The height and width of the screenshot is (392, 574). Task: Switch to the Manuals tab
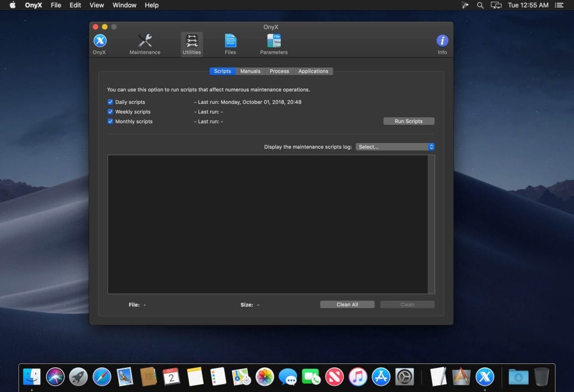coord(249,71)
